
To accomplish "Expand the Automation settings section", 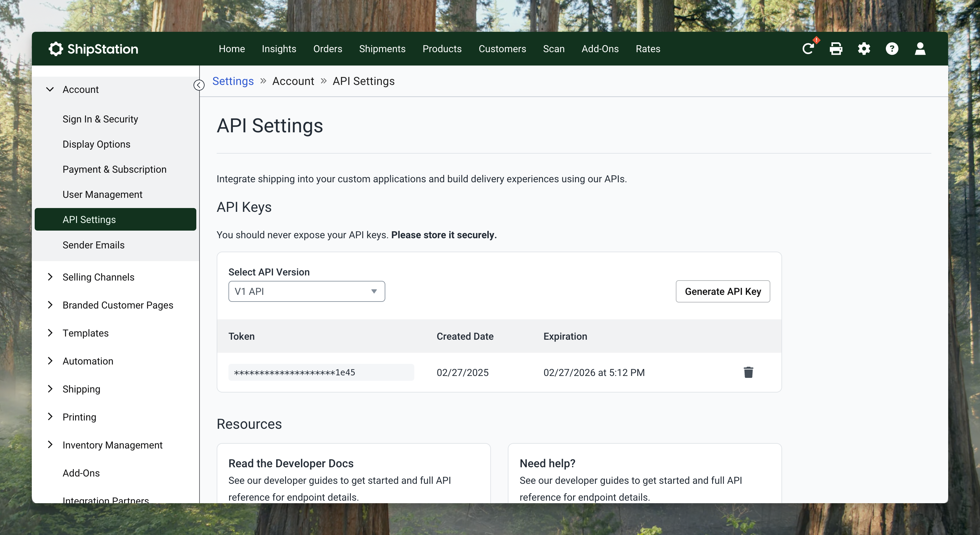I will tap(50, 361).
